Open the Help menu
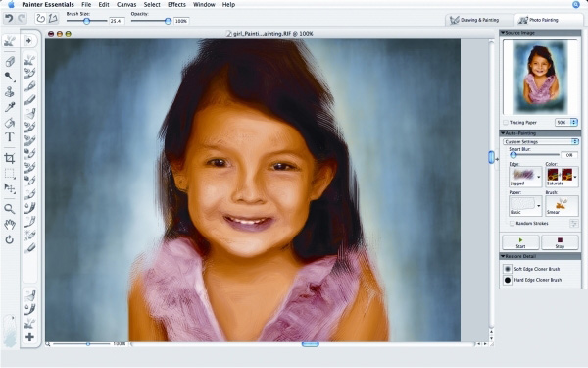Viewport: 588px width, 368px height. click(x=228, y=5)
